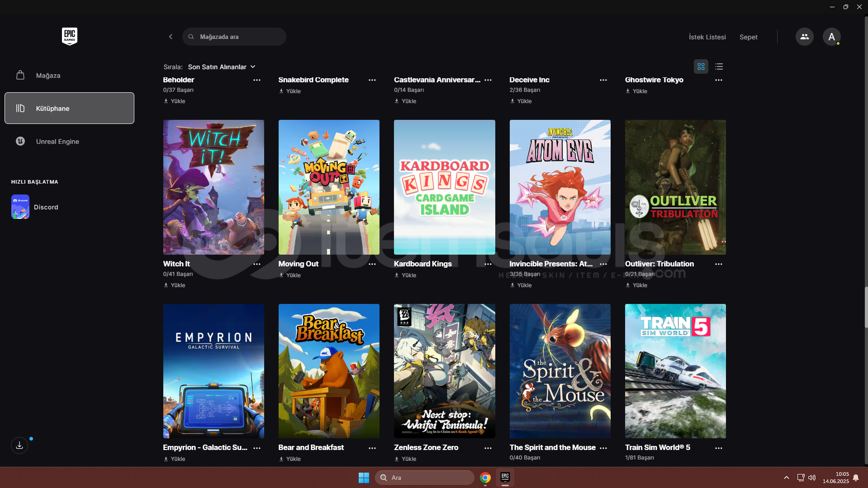Install Bear and Breakfast with Yükle
868x488 pixels.
point(290,459)
